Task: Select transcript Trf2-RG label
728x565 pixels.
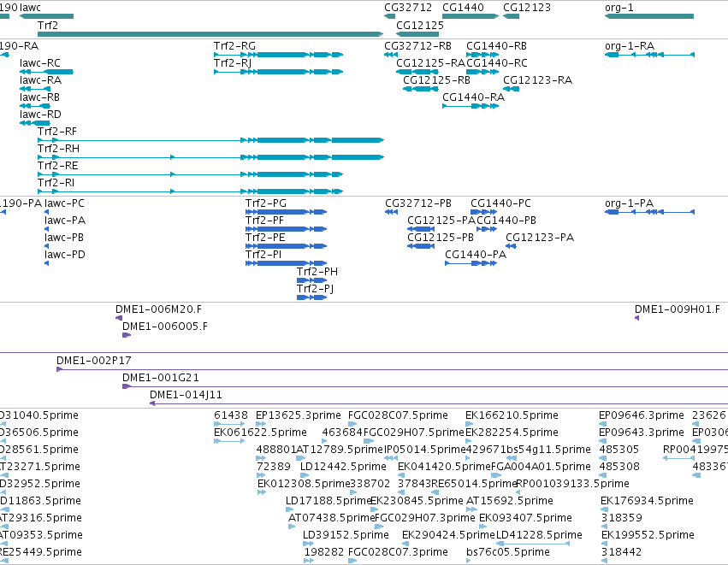Action: coord(234,46)
